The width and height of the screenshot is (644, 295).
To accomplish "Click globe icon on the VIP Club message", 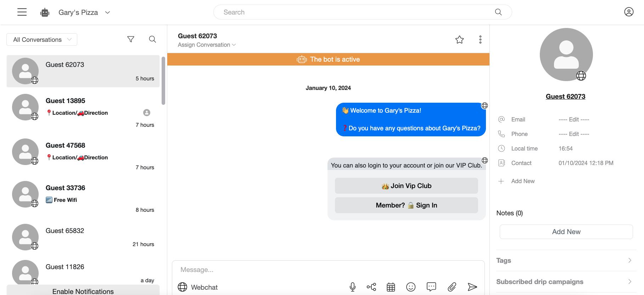I will pos(485,160).
